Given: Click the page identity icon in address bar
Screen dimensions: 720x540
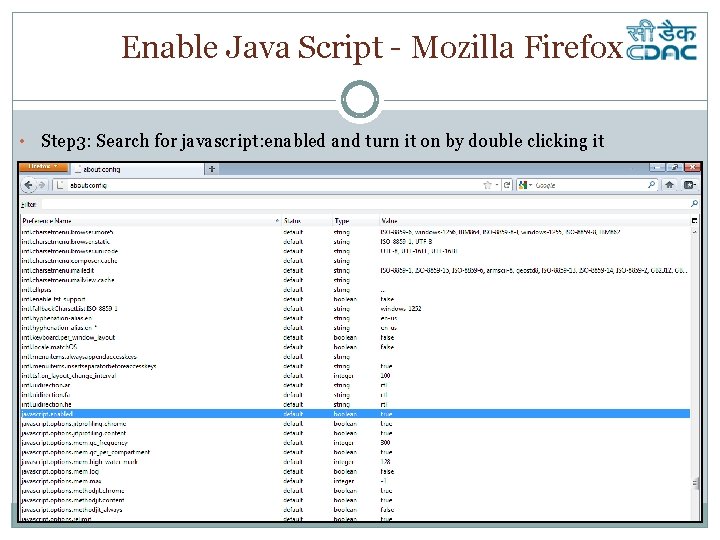Looking at the screenshot, I should pyautogui.click(x=60, y=185).
